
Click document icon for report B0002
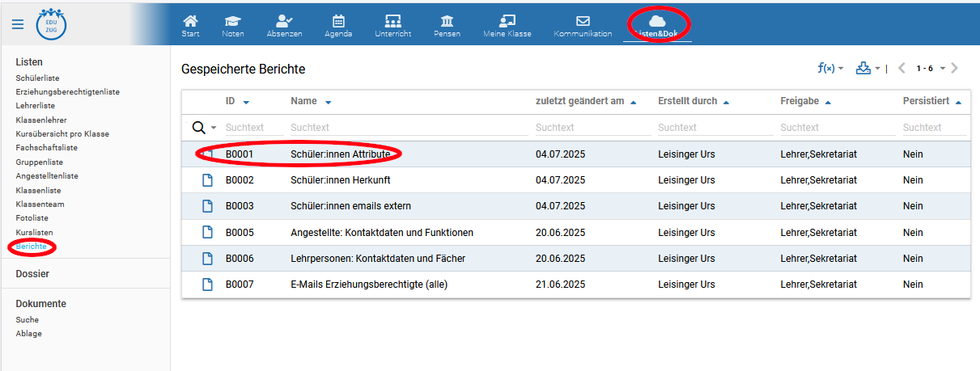coord(207,180)
